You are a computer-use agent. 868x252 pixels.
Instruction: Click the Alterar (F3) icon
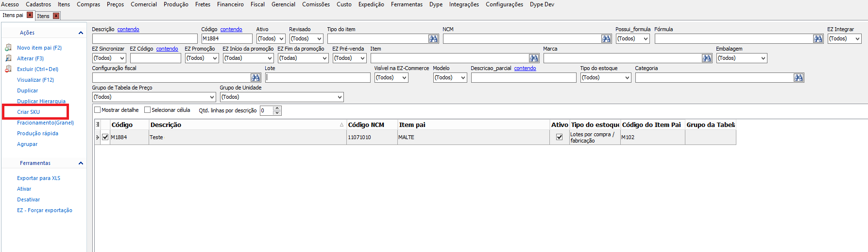(8, 58)
